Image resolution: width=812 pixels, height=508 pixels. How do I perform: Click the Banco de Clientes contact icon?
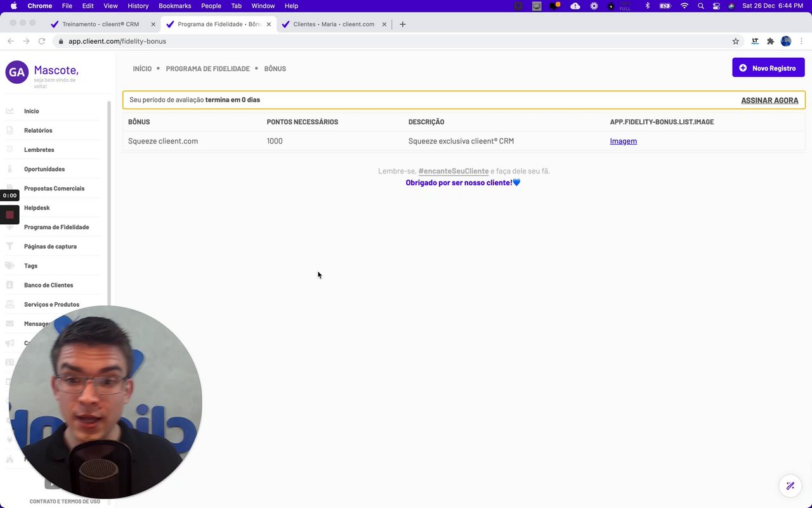point(10,285)
